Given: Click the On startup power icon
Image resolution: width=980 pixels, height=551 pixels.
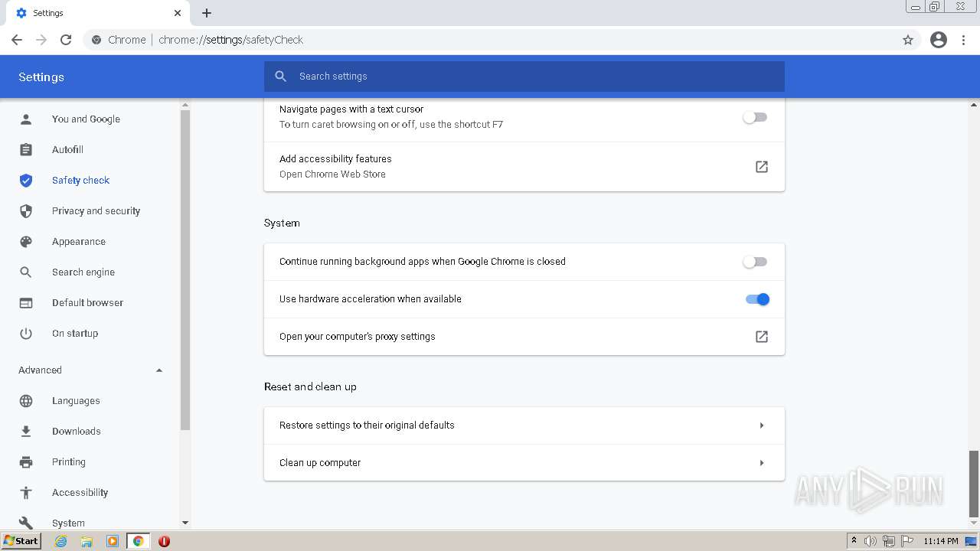Looking at the screenshot, I should [26, 334].
